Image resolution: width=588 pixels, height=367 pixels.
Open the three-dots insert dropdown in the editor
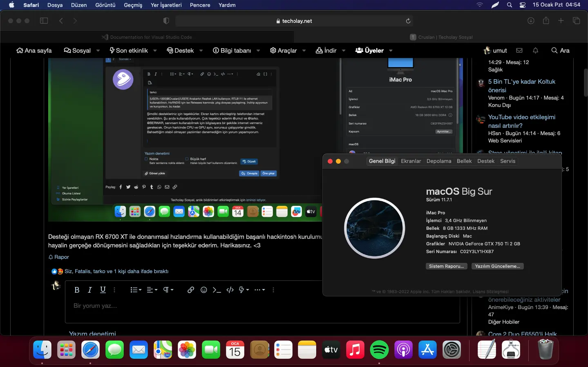(259, 290)
